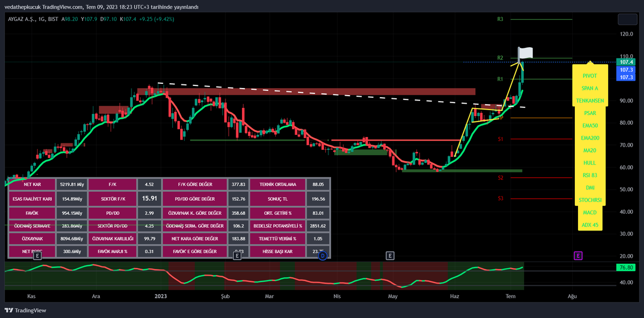Screen dimensions: 644x318
Task: Click the ÖDENMİŞ SERMAYE cell
Action: pyautogui.click(x=32, y=226)
